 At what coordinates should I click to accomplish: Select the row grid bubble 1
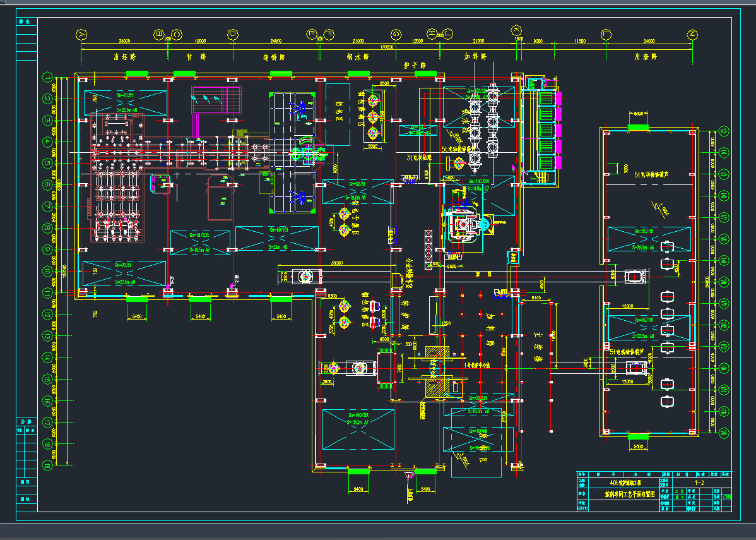(x=47, y=78)
